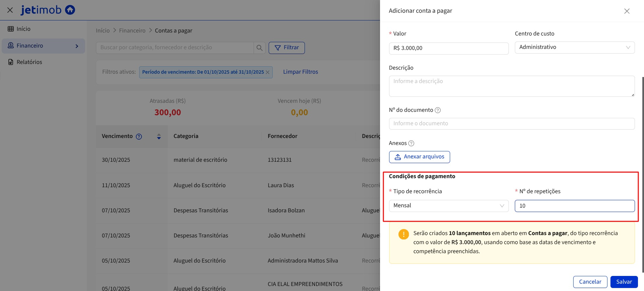
Task: Click the Nº do documento help icon
Action: 438,110
